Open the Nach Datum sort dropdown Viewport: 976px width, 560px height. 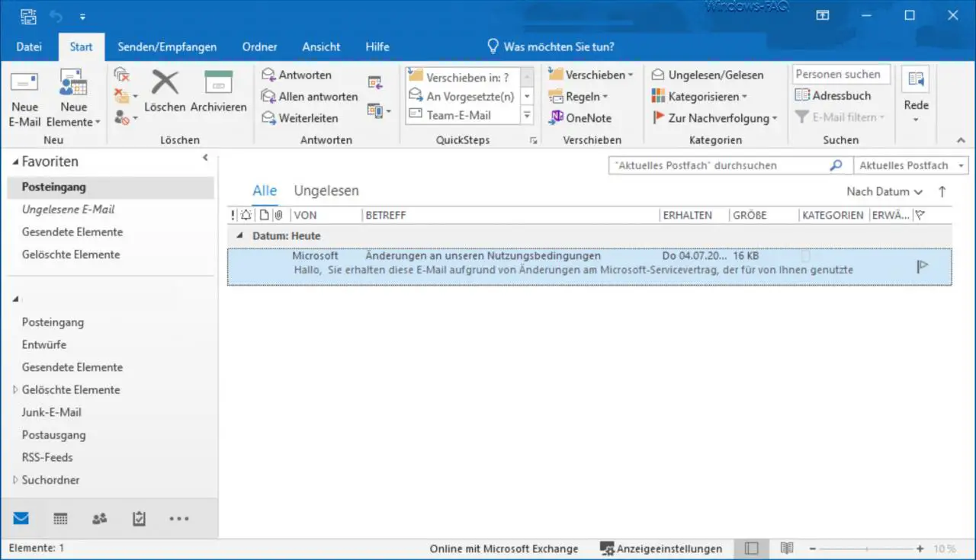point(884,192)
